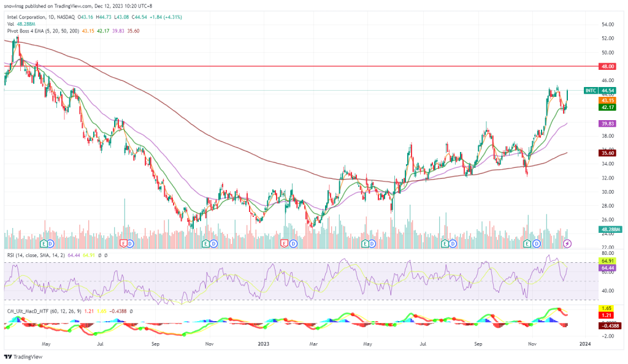Click the purple 64.44 RSI axis label
Viewport: 628px width, 364px height.
[x=607, y=268]
